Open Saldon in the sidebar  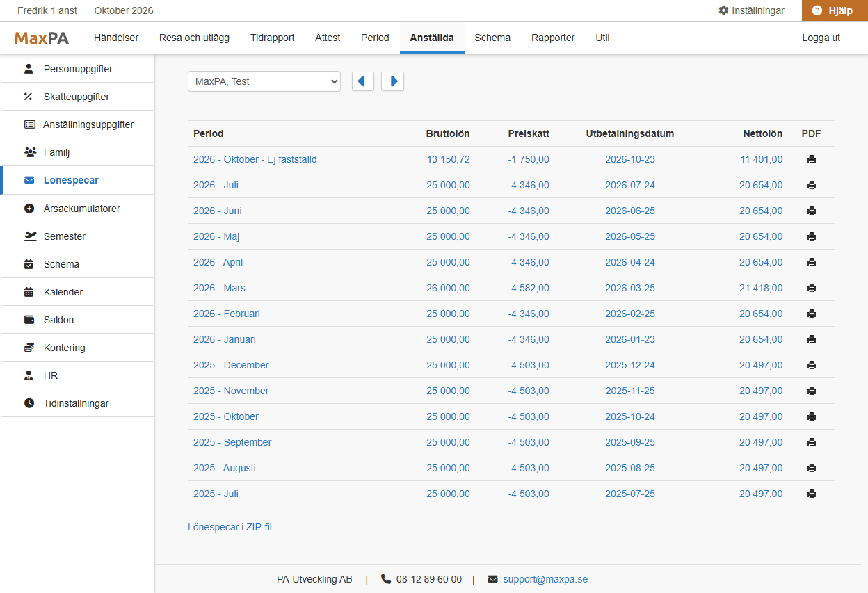pos(77,320)
